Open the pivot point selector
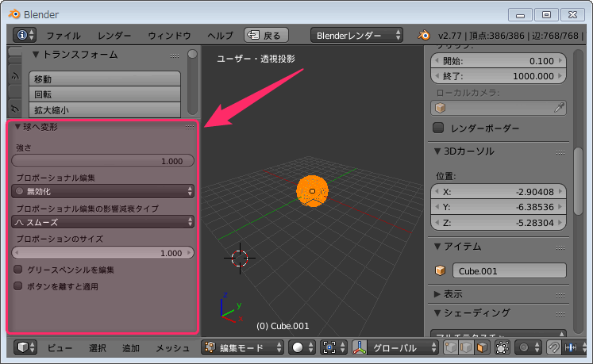 click(333, 347)
